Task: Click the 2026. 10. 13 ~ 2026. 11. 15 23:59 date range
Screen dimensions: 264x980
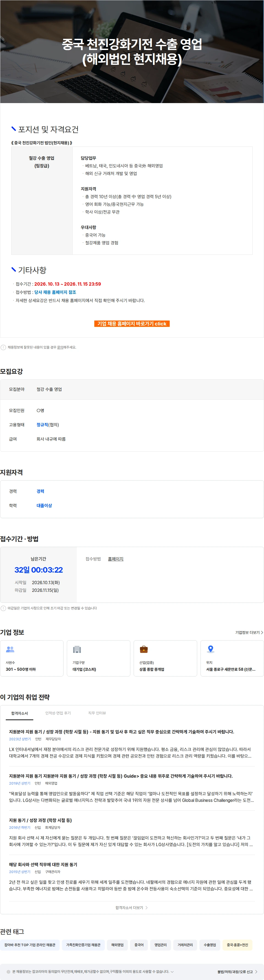Action: 67,284
